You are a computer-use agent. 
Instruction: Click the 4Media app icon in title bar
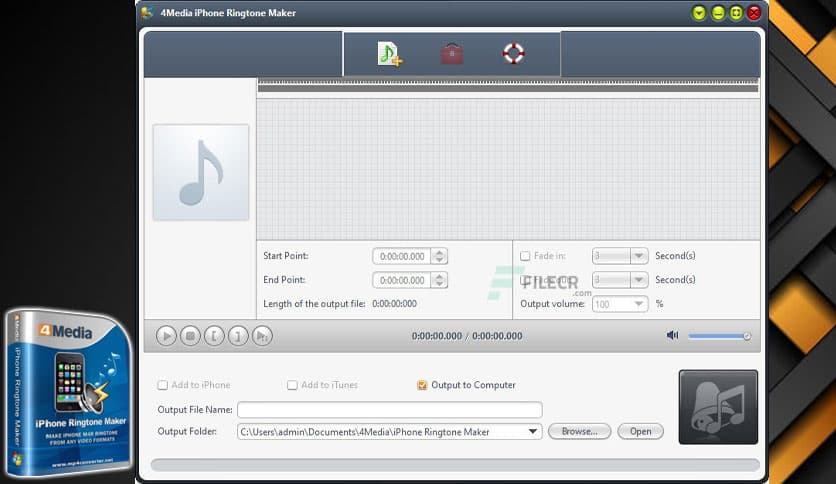point(147,13)
